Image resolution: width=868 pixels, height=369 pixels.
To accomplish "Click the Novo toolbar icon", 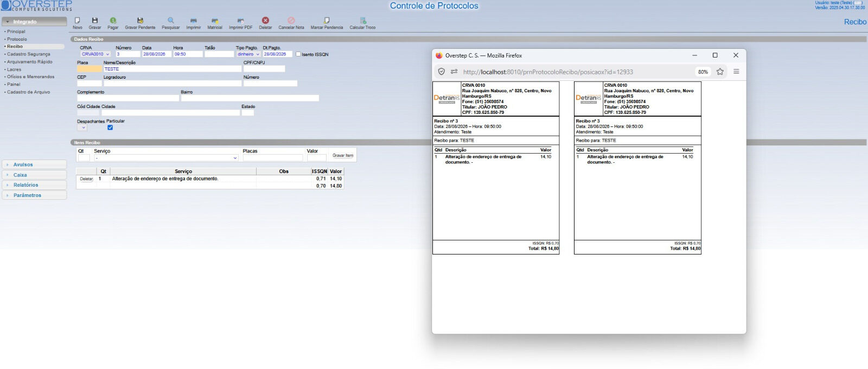I will pos(78,21).
